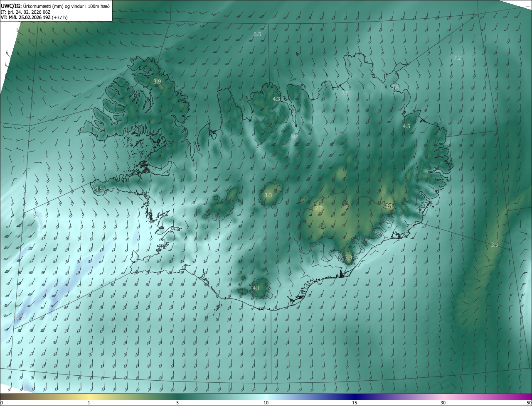The image size is (532, 406).
Task: Click the title 'UWC/IG: Úrkomumætti (mm) og vindur í 100m hæð'
Action: [x=55, y=5]
